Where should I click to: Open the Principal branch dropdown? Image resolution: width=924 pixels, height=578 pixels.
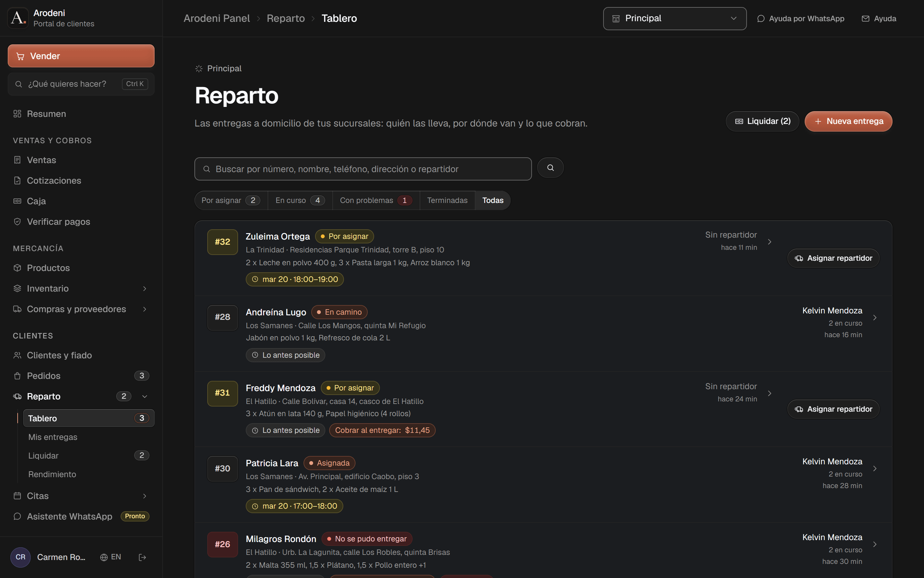(675, 18)
